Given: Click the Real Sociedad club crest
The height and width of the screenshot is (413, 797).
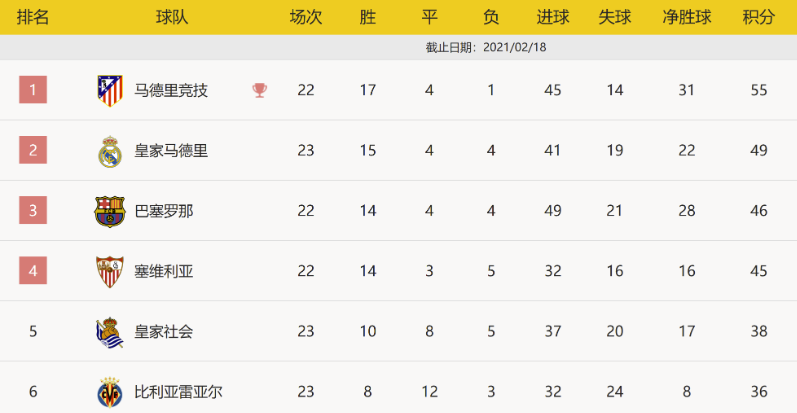Looking at the screenshot, I should click(x=108, y=331).
